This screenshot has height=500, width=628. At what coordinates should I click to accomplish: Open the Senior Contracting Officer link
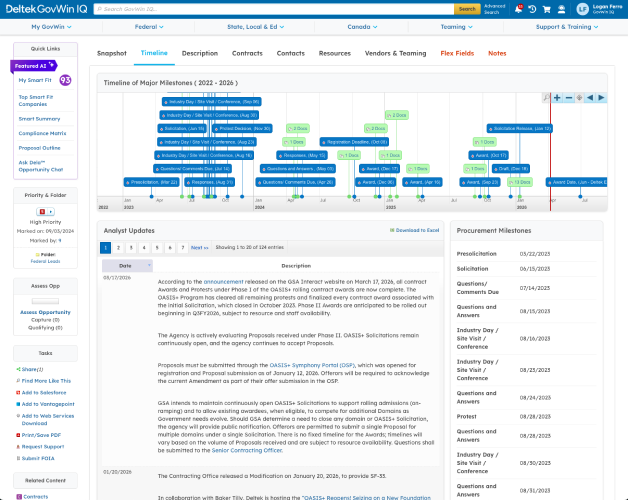click(x=247, y=450)
